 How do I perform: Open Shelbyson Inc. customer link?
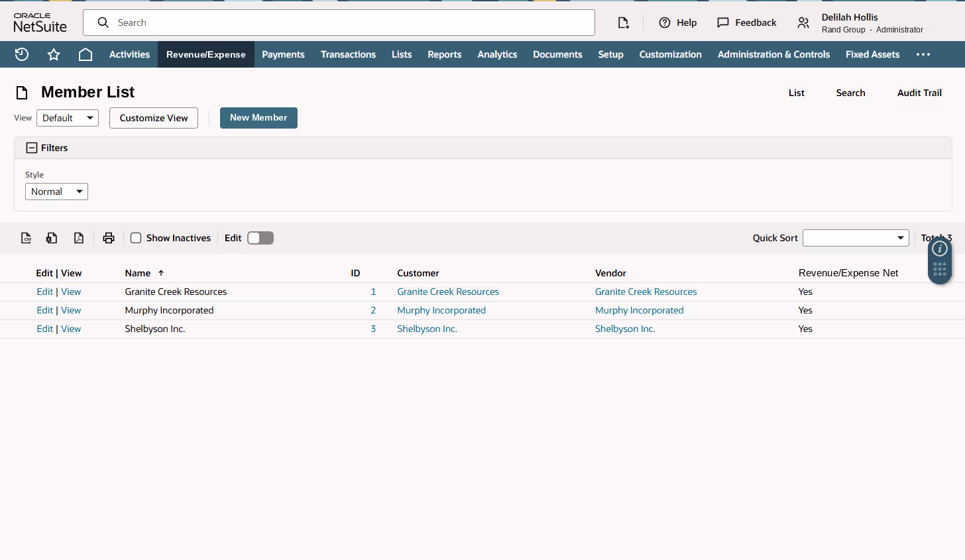tap(427, 329)
